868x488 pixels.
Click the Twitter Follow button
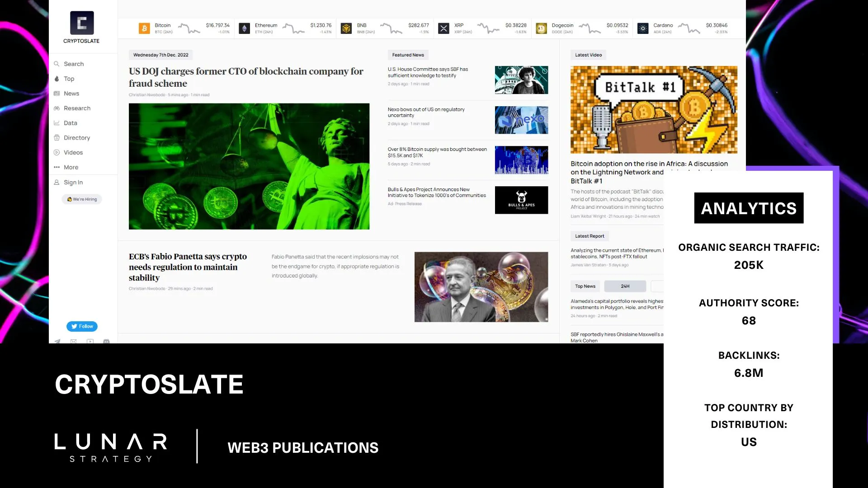pyautogui.click(x=82, y=326)
